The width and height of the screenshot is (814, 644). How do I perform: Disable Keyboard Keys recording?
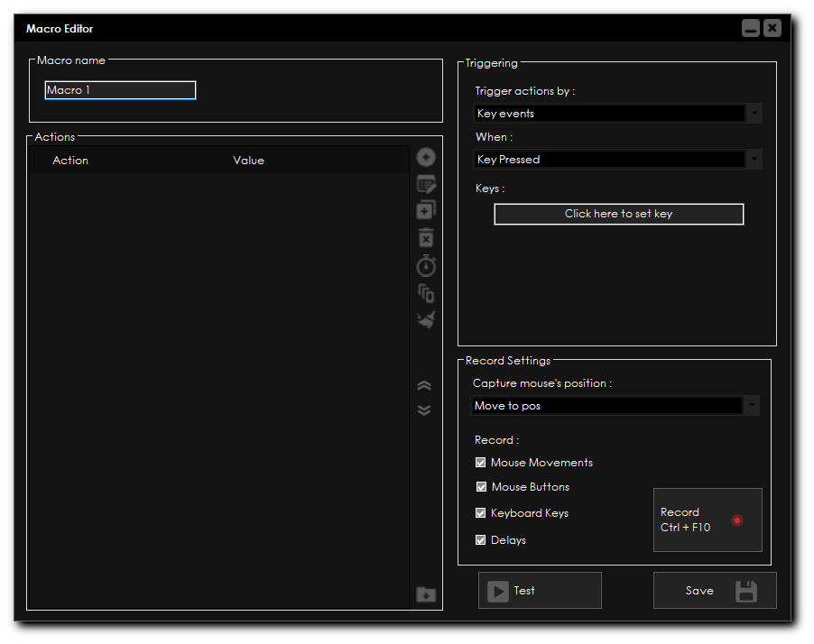point(480,513)
